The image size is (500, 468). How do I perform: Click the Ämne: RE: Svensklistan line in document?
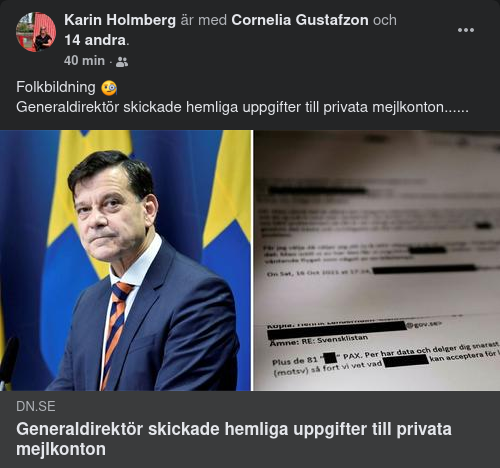tap(318, 340)
